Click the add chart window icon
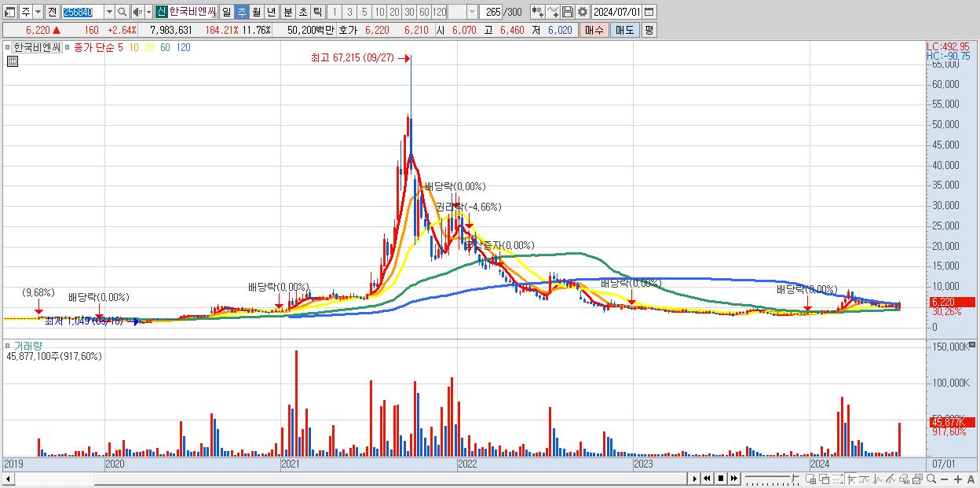 point(810,479)
